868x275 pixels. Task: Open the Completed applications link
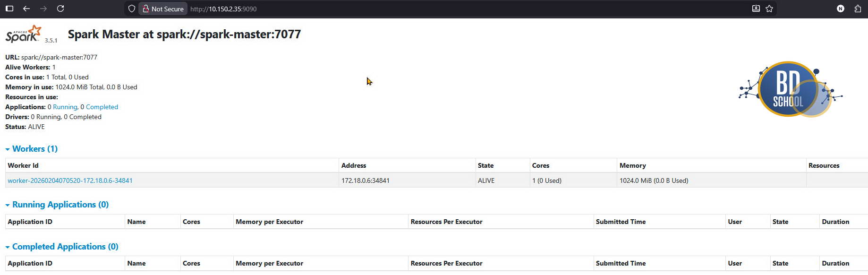pos(102,107)
